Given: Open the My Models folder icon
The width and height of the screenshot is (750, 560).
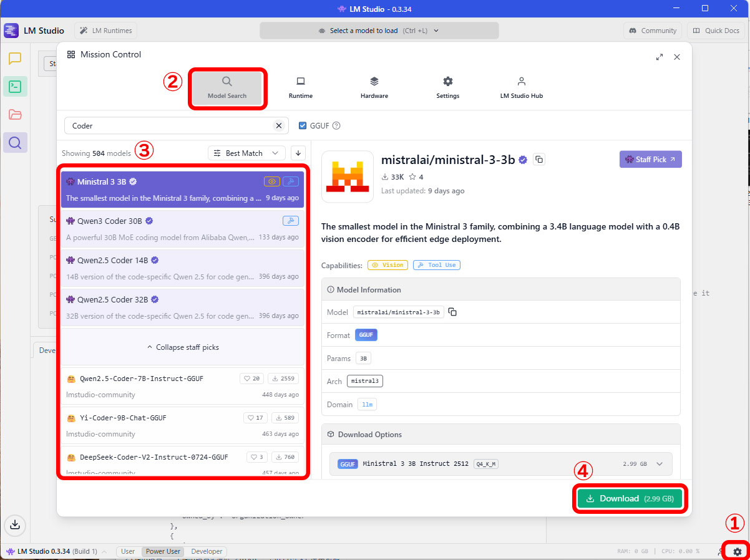Looking at the screenshot, I should click(15, 115).
